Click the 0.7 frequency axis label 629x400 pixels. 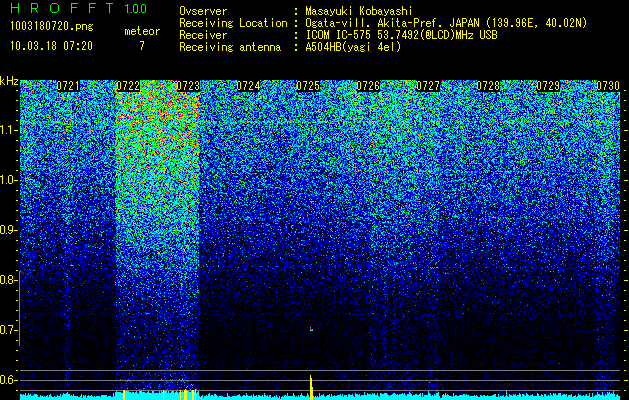click(8, 330)
